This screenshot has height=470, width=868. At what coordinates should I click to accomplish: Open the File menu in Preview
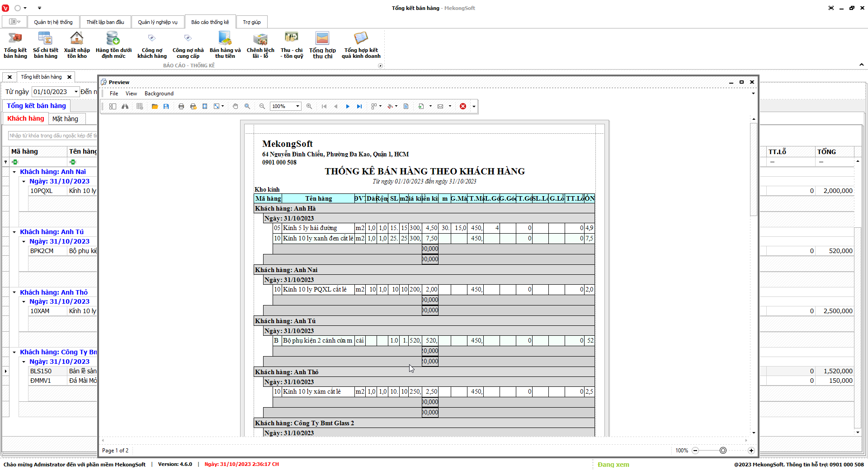114,94
